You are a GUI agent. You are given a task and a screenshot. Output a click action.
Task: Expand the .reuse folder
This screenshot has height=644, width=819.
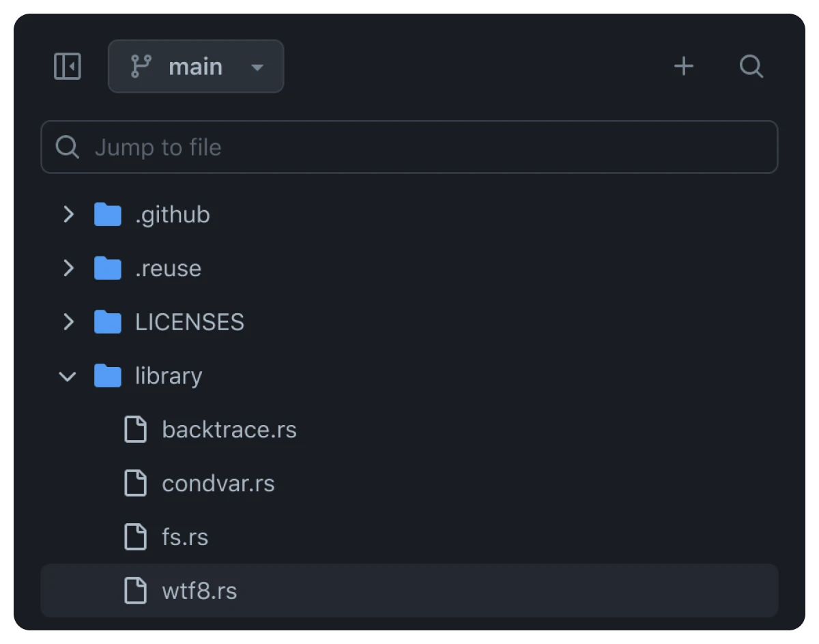pyautogui.click(x=68, y=268)
